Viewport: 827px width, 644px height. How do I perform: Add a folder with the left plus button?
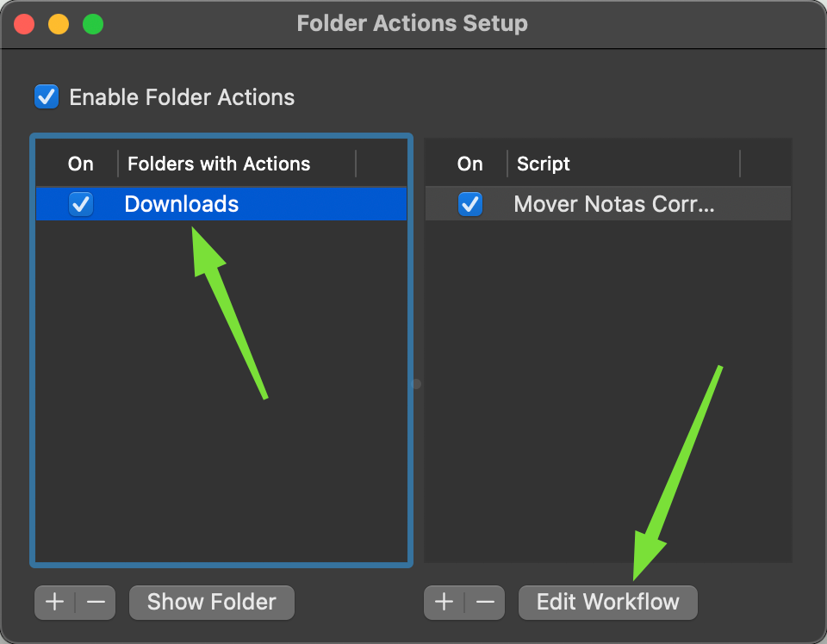coord(55,602)
